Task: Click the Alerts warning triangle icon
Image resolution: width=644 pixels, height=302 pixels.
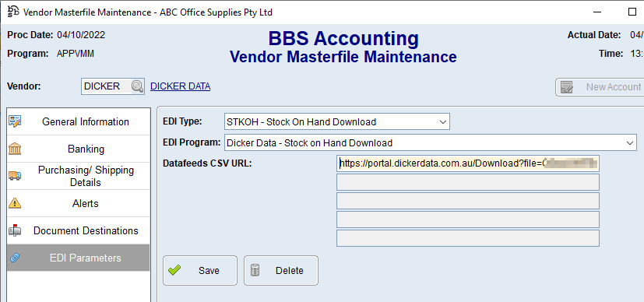Action: pyautogui.click(x=15, y=202)
